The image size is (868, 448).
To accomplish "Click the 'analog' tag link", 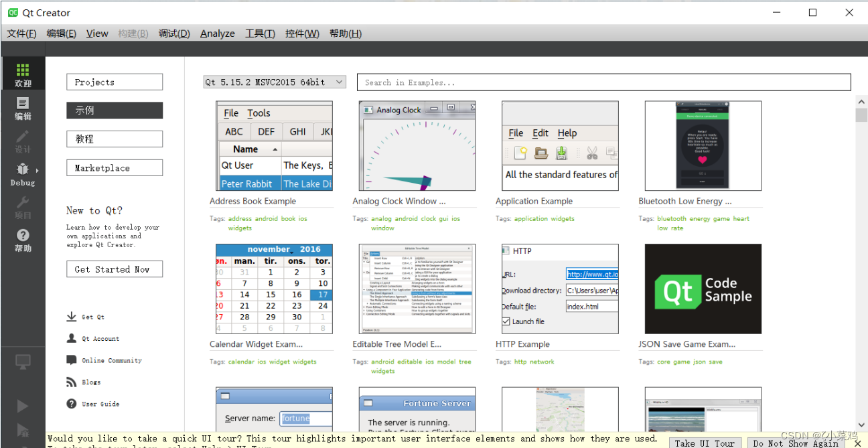I will click(381, 218).
